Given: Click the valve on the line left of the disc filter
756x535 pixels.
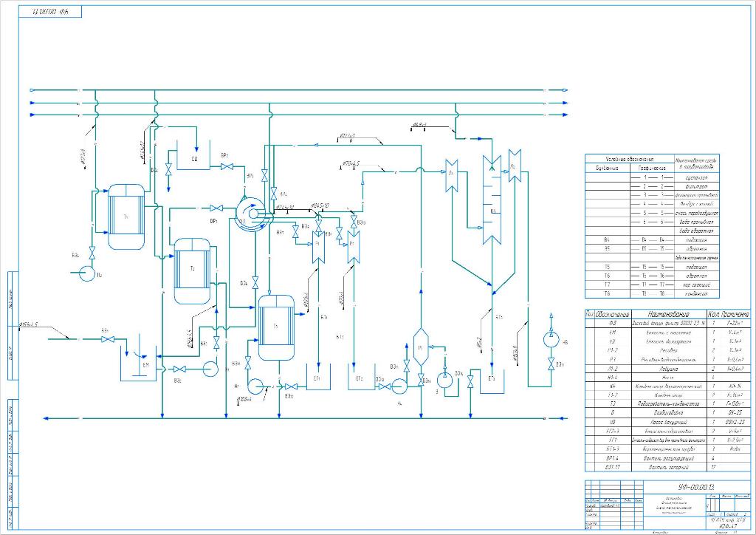Looking at the screenshot, I should (x=216, y=208).
